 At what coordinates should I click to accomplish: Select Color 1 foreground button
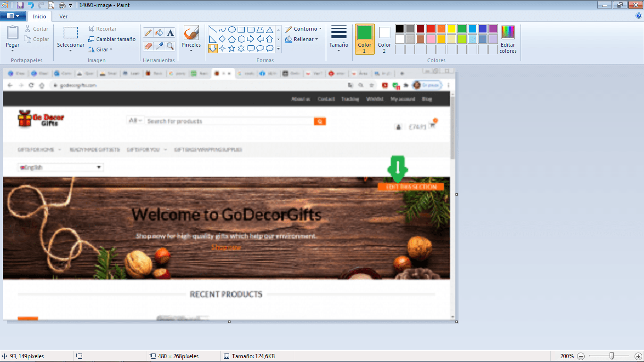click(x=364, y=39)
